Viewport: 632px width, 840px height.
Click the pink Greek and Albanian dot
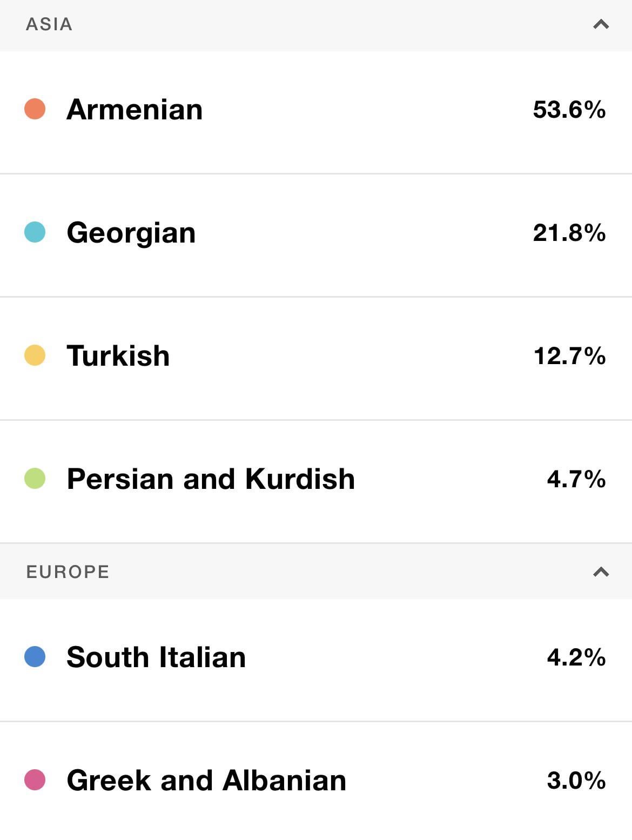click(x=35, y=780)
